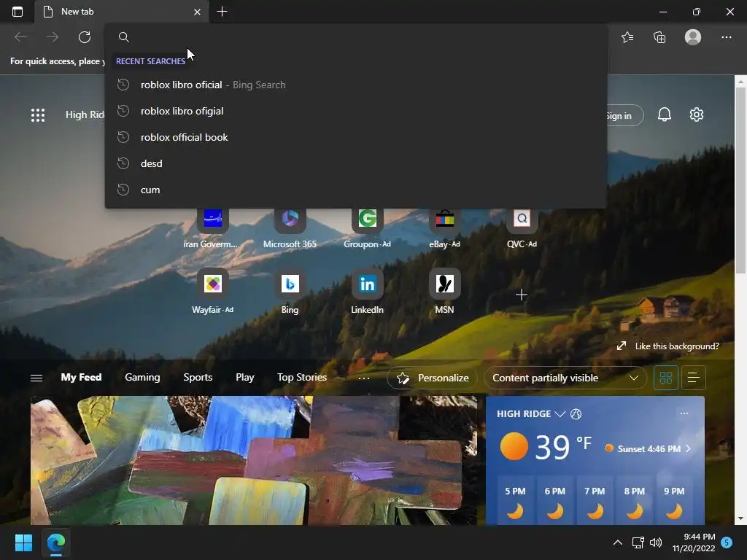This screenshot has height=560, width=747.
Task: Click the Refresh page icon
Action: (85, 37)
